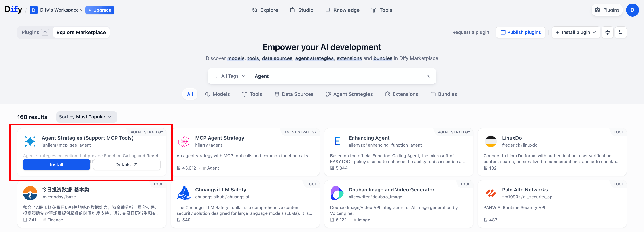Image resolution: width=644 pixels, height=232 pixels.
Task: Click the Dify logo
Action: click(13, 10)
